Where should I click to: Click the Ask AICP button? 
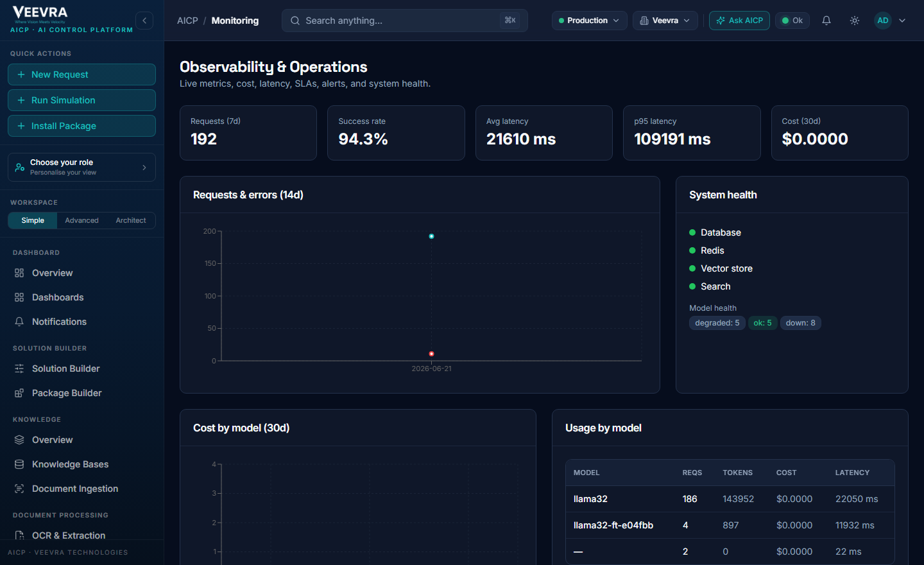[739, 21]
